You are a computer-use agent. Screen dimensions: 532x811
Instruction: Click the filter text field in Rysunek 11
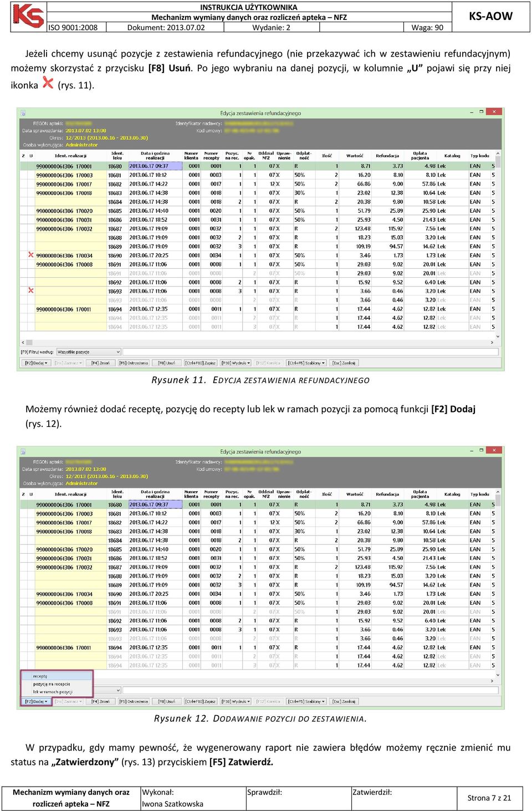tap(310, 352)
